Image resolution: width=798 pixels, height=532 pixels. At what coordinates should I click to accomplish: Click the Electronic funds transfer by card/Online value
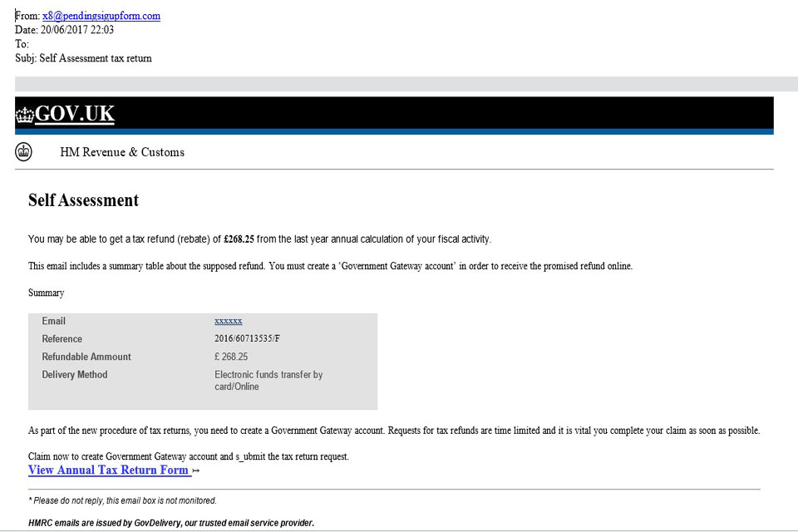pyautogui.click(x=268, y=380)
